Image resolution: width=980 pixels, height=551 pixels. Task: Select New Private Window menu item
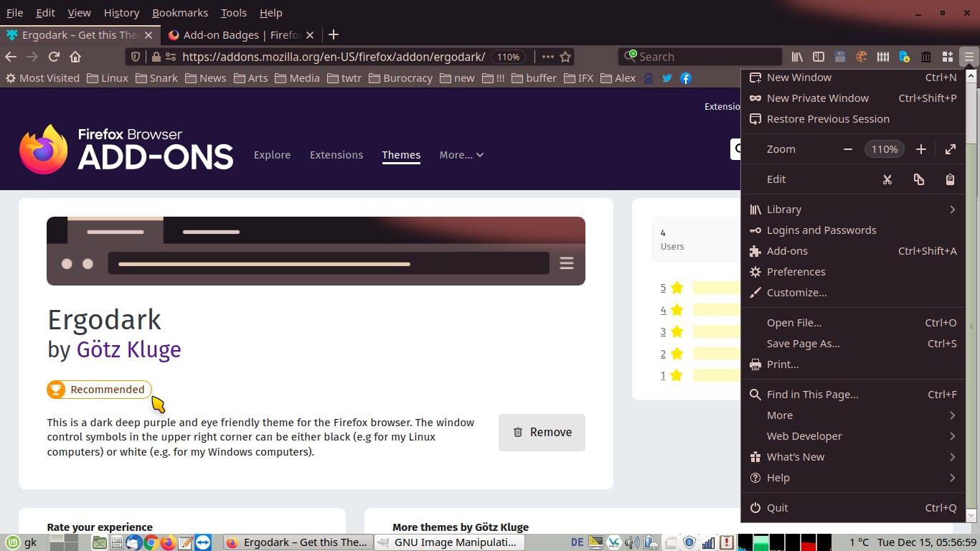pyautogui.click(x=853, y=98)
